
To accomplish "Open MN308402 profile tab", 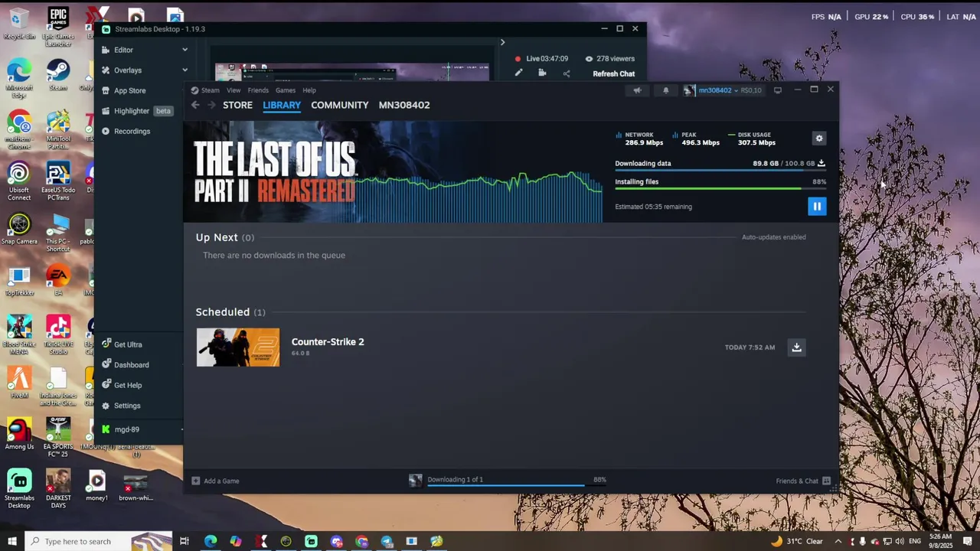I will click(404, 105).
